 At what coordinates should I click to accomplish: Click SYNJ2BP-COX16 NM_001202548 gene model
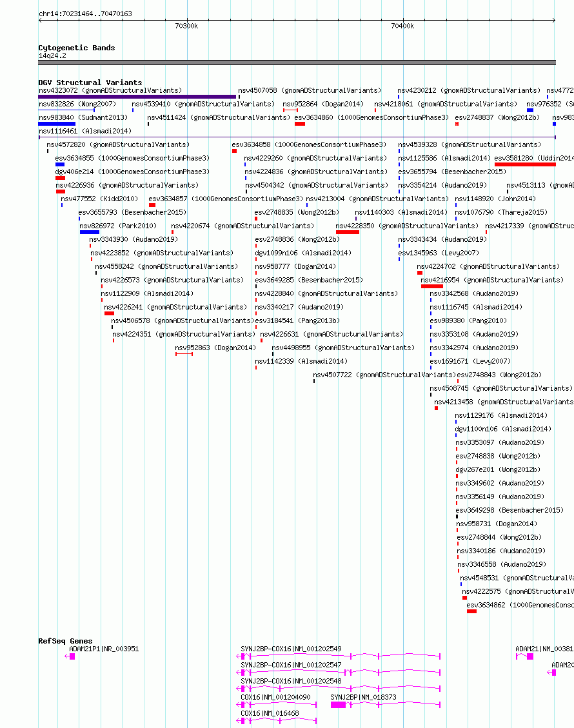(338, 689)
